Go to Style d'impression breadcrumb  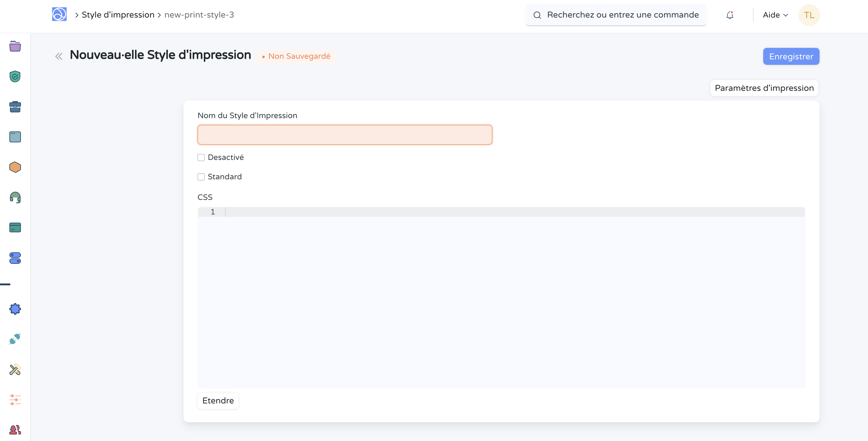coord(118,15)
